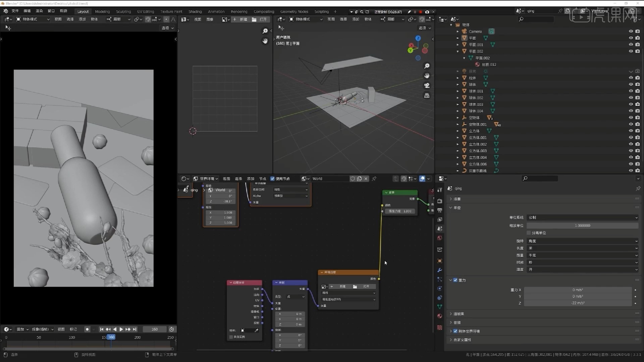Viewport: 644px width, 362px height.
Task: Open the Scene properties tab
Action: point(440,229)
